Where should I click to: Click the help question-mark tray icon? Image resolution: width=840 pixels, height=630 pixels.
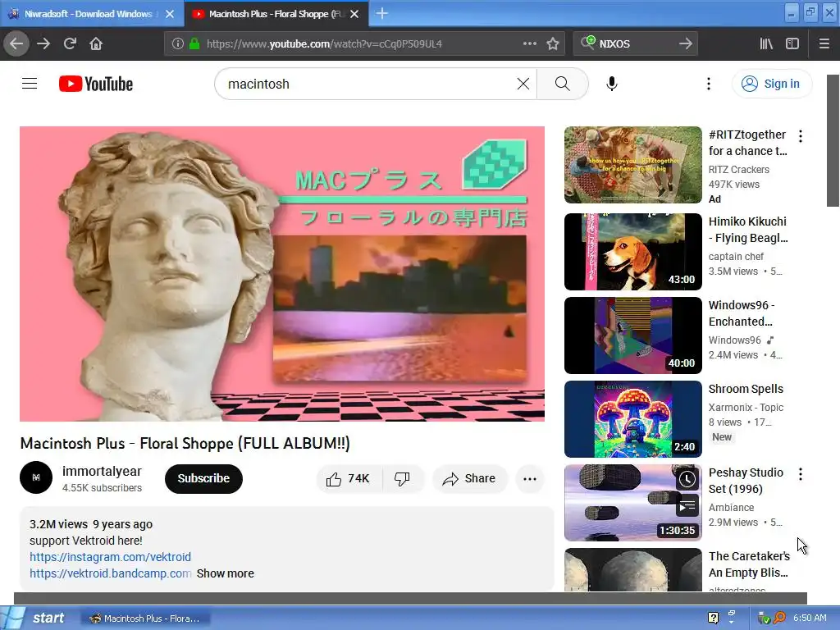click(713, 618)
